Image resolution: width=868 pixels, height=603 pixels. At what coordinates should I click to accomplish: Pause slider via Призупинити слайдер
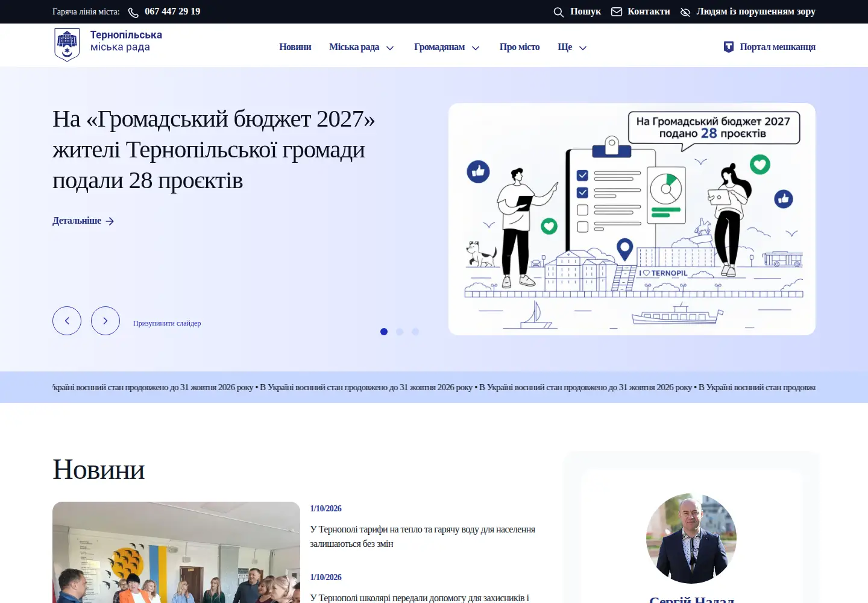[x=167, y=323]
